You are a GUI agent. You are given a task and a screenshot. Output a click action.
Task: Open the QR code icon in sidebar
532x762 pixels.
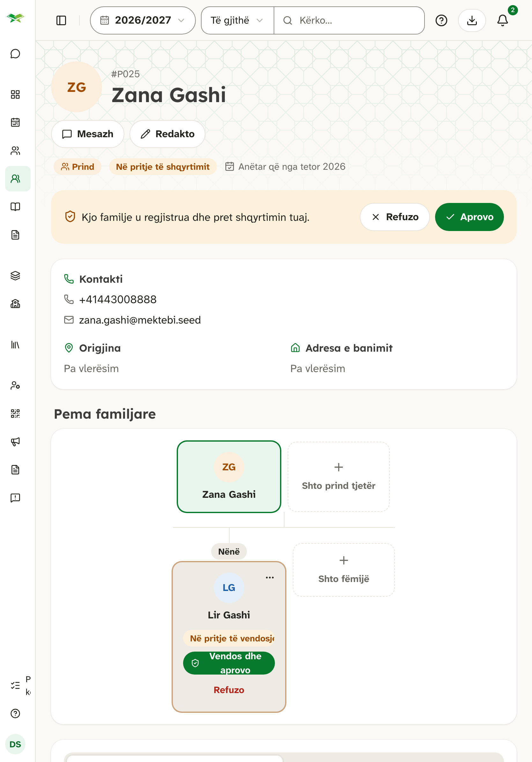[15, 414]
